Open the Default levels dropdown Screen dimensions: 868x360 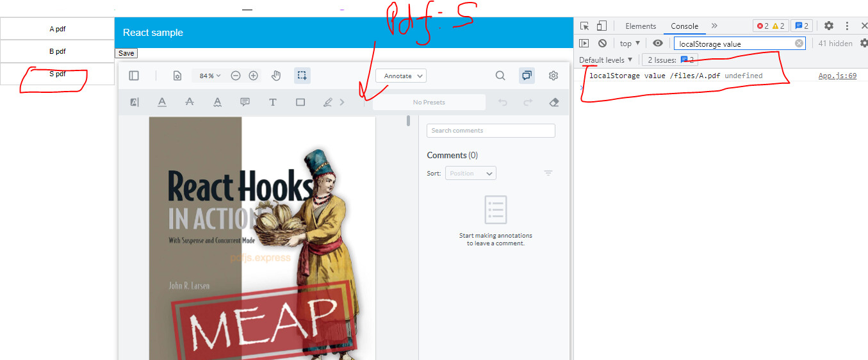606,60
